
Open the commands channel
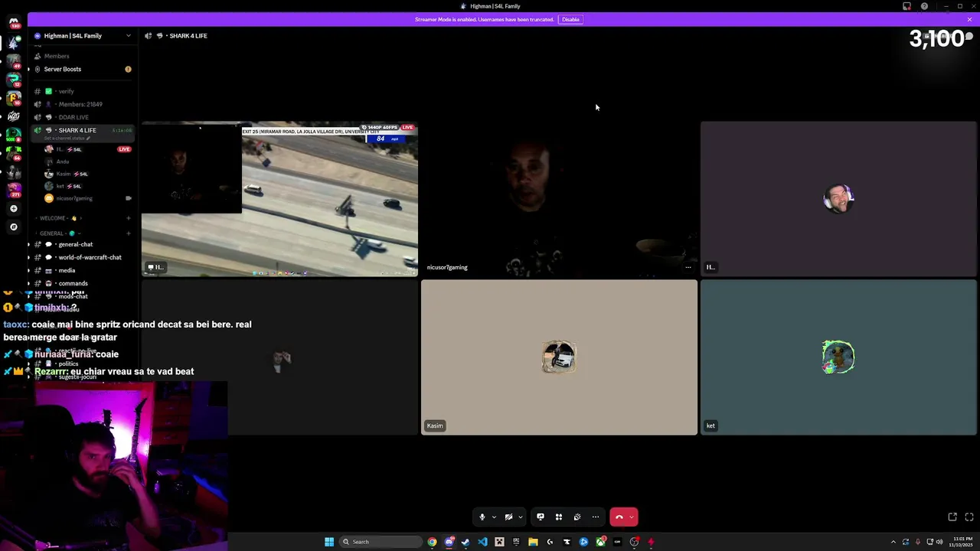click(73, 283)
